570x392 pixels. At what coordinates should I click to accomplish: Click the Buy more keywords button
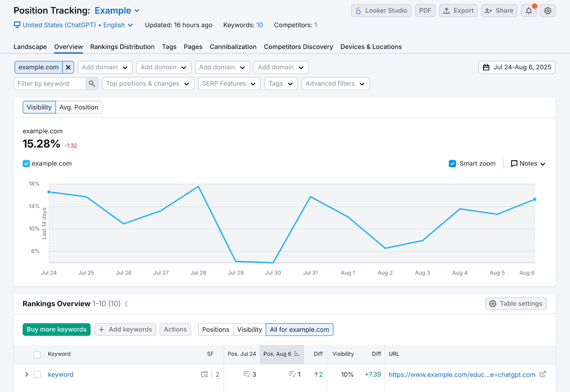(x=56, y=329)
